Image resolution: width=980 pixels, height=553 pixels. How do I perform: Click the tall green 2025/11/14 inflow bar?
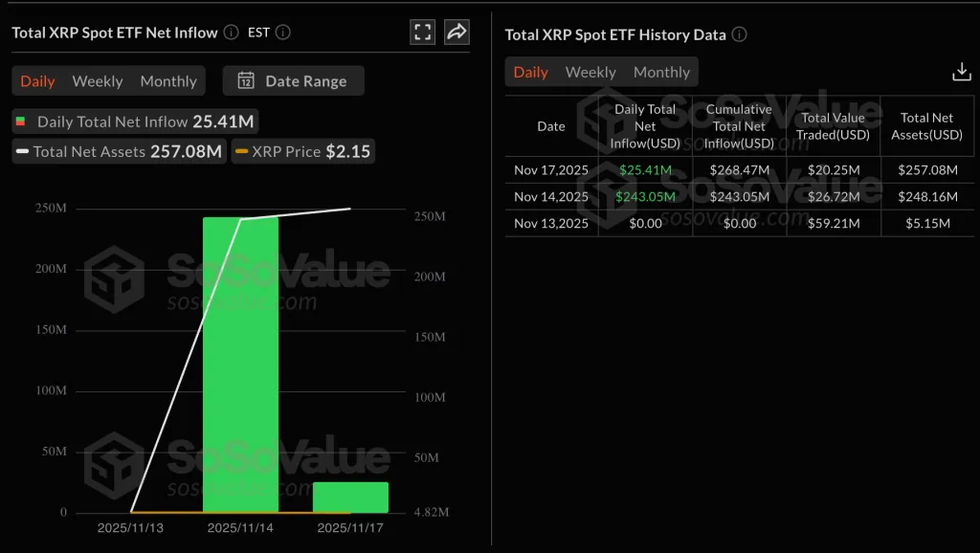pos(240,364)
